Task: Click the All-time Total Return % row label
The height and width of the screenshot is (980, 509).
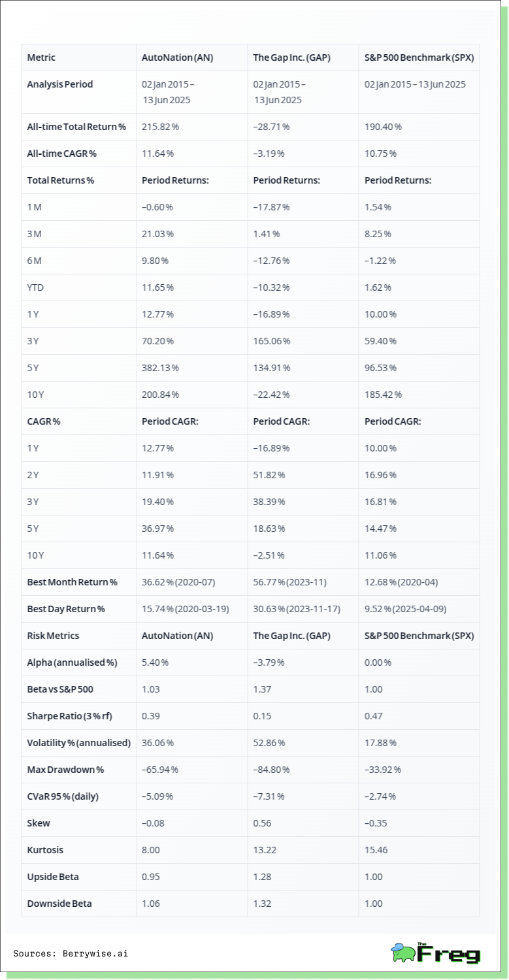Action: coord(76,127)
